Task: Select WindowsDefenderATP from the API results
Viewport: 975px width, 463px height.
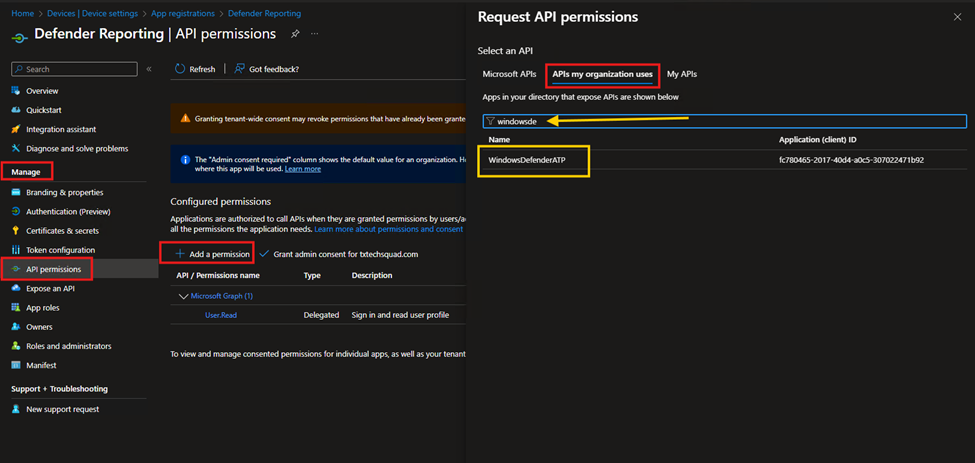Action: coord(525,160)
